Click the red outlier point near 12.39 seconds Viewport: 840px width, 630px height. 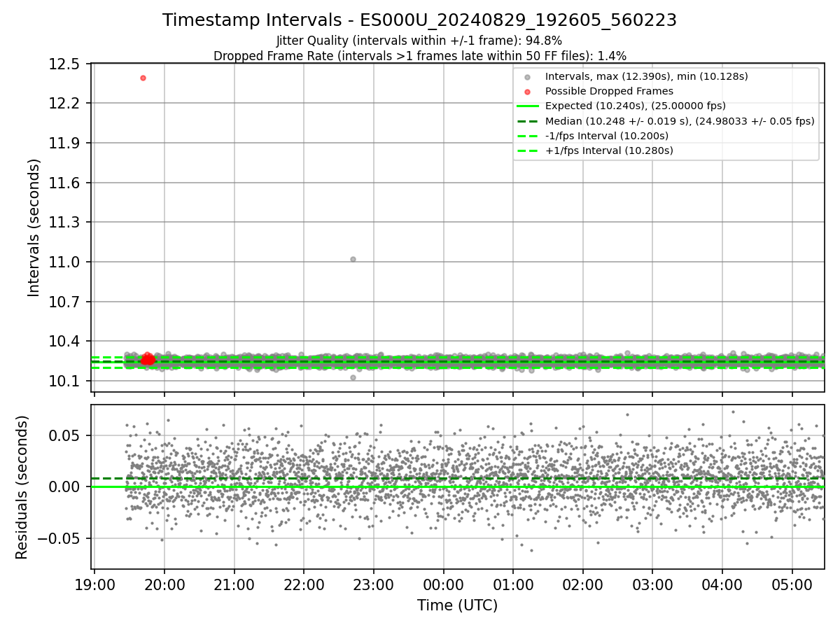(x=143, y=78)
